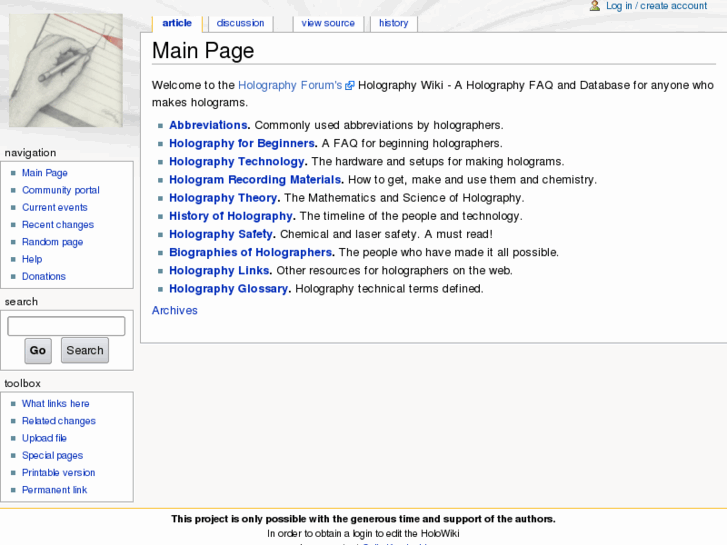This screenshot has height=545, width=727.
Task: Open the Holography Glossary link
Action: tap(228, 289)
